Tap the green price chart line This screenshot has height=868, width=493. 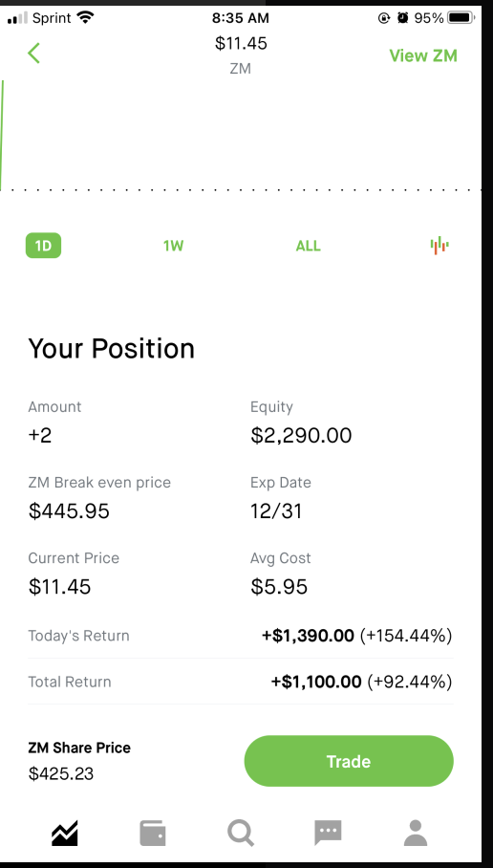tap(2, 136)
